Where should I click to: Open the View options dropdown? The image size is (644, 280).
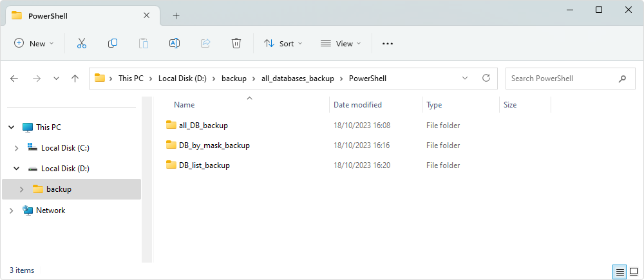point(341,44)
